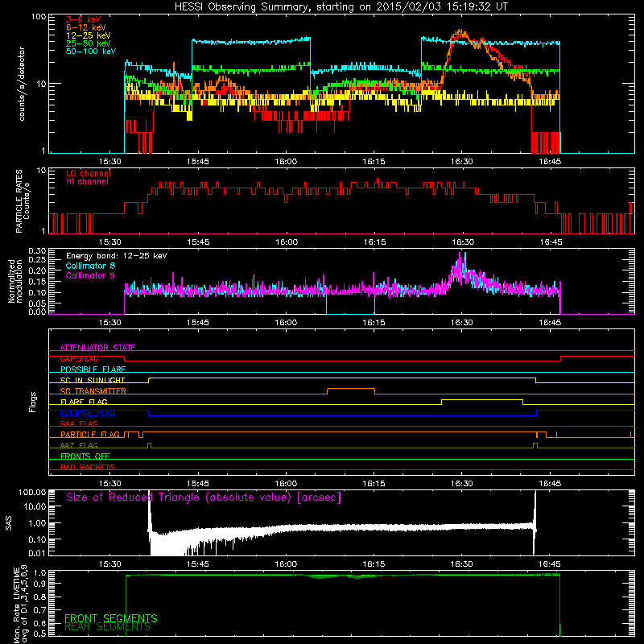Click the 0.30 value on modulation axis
The width and height of the screenshot is (644, 644).
37,250
